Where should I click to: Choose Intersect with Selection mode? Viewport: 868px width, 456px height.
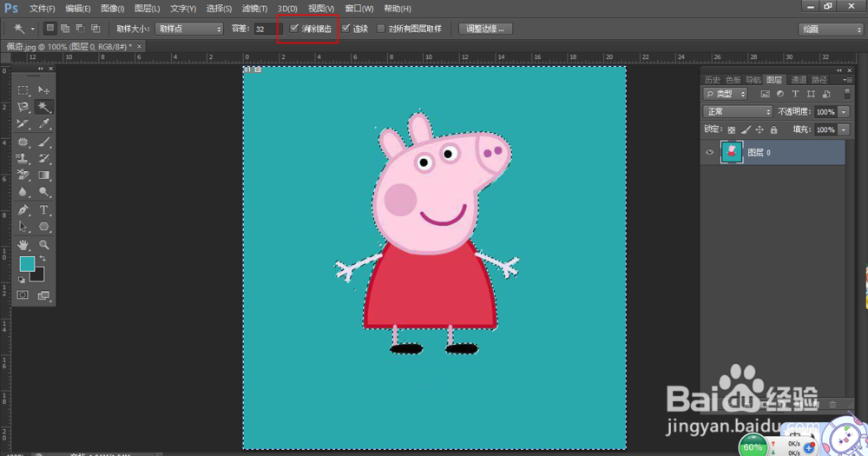95,29
